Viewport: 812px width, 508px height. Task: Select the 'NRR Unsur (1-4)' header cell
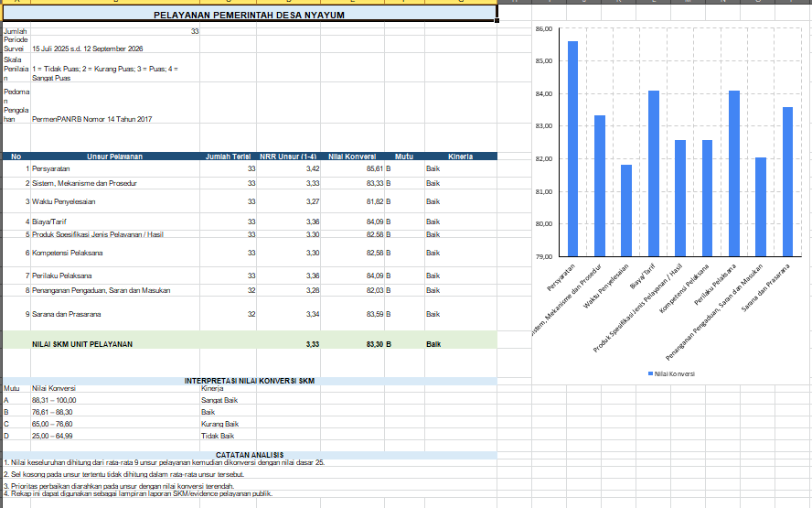coord(288,156)
